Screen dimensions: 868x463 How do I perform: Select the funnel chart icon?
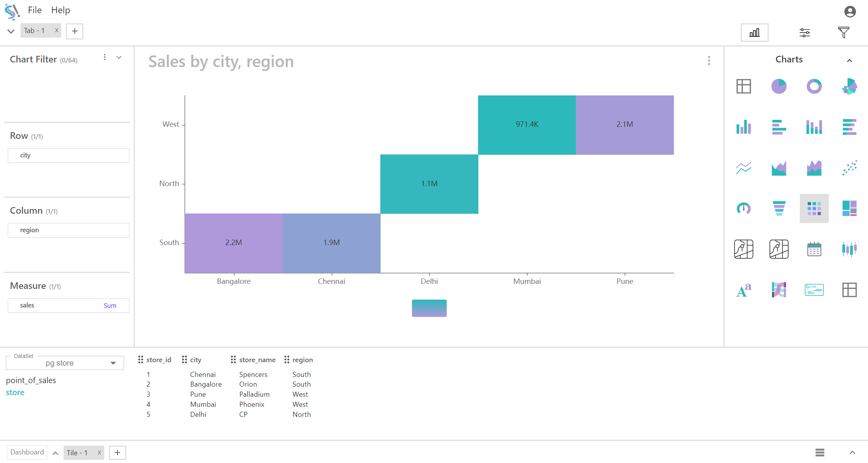coord(778,208)
